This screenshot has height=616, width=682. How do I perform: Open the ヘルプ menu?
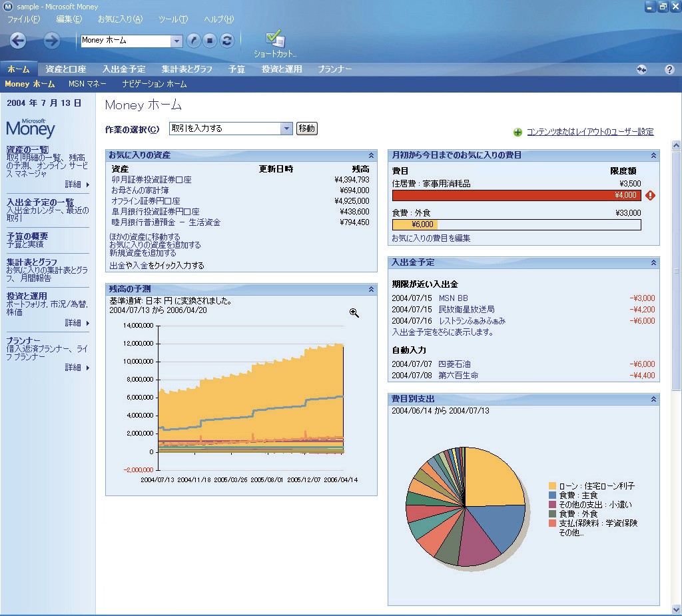pyautogui.click(x=218, y=19)
